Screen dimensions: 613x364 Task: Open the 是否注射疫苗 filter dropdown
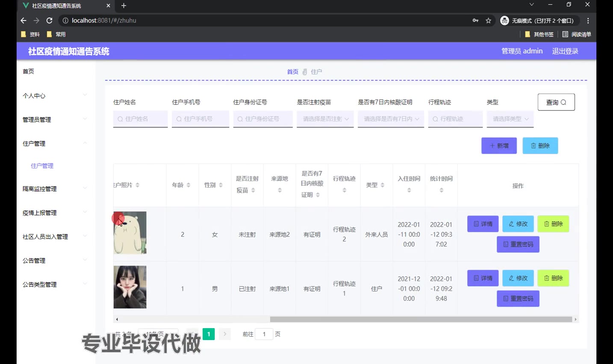(325, 119)
